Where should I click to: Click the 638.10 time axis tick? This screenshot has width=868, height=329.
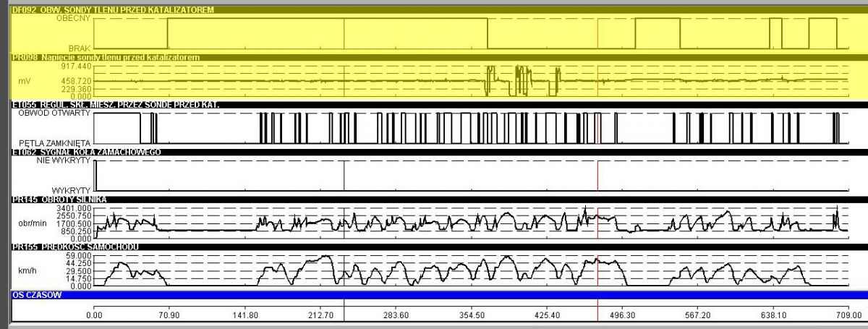click(774, 315)
